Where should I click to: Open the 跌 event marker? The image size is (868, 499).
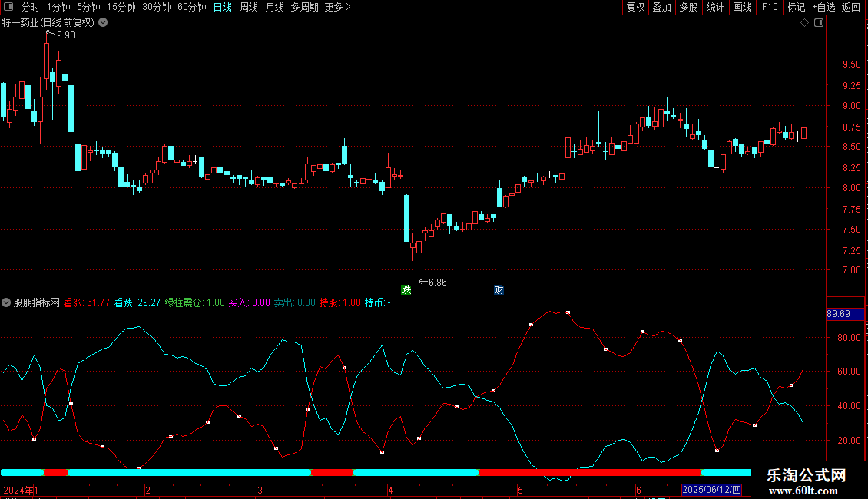[x=406, y=290]
